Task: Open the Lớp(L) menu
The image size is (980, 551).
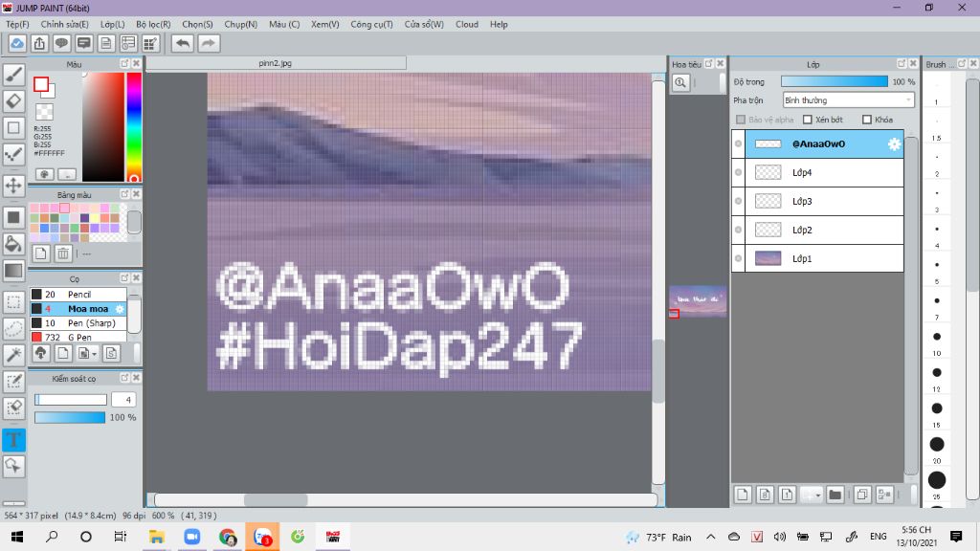Action: [x=113, y=24]
